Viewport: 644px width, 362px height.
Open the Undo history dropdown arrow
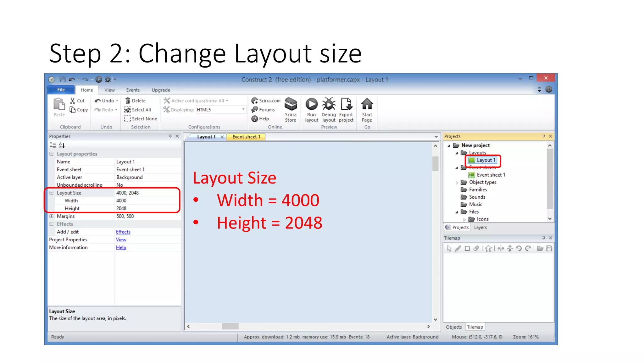coord(117,101)
